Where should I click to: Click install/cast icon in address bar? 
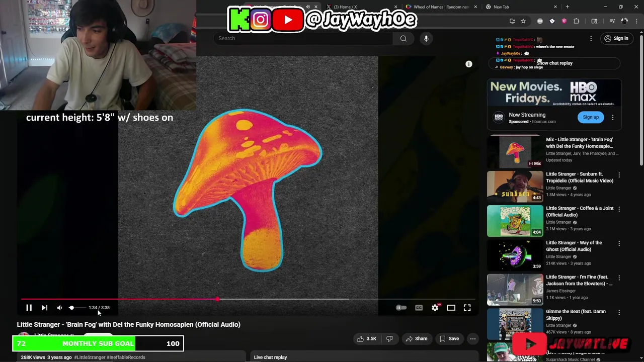(x=512, y=21)
